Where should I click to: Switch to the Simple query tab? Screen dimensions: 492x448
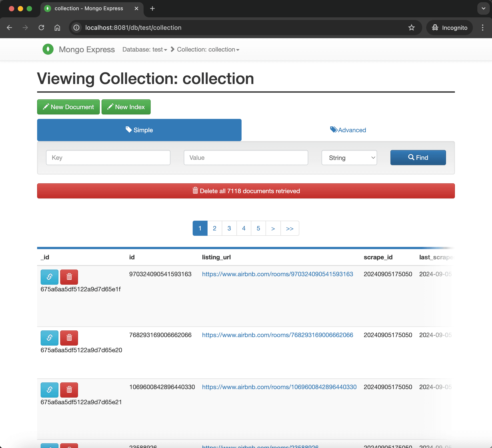pos(139,130)
